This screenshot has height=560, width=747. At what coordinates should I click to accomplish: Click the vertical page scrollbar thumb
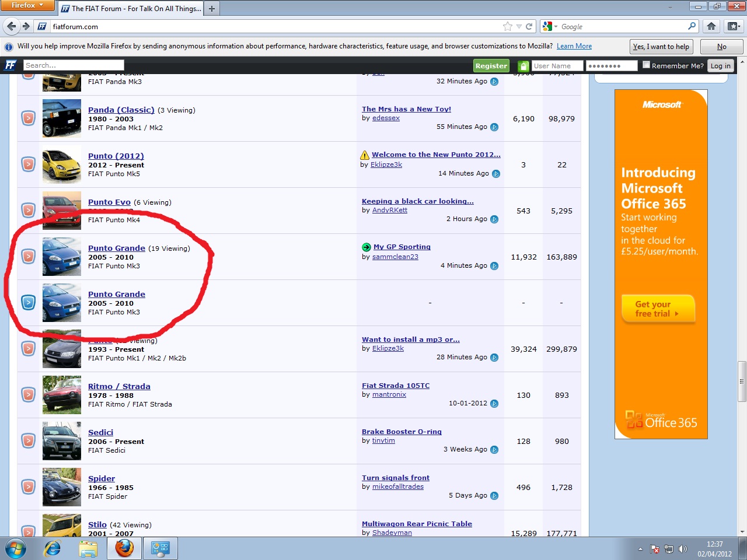click(742, 381)
